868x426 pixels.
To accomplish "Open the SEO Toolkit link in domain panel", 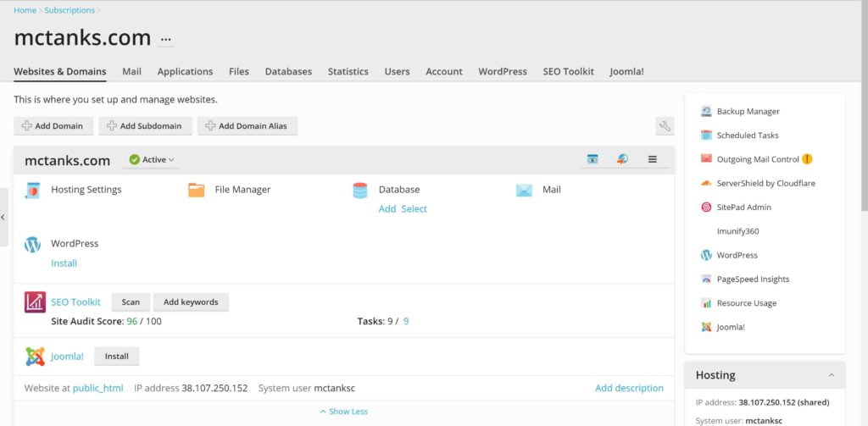I will pos(75,302).
